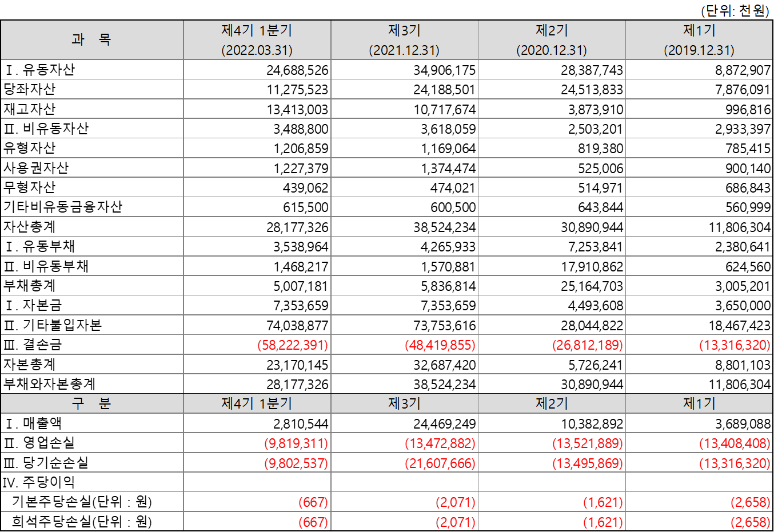Click value 5,007,181 in 부채총계 row

click(x=301, y=286)
